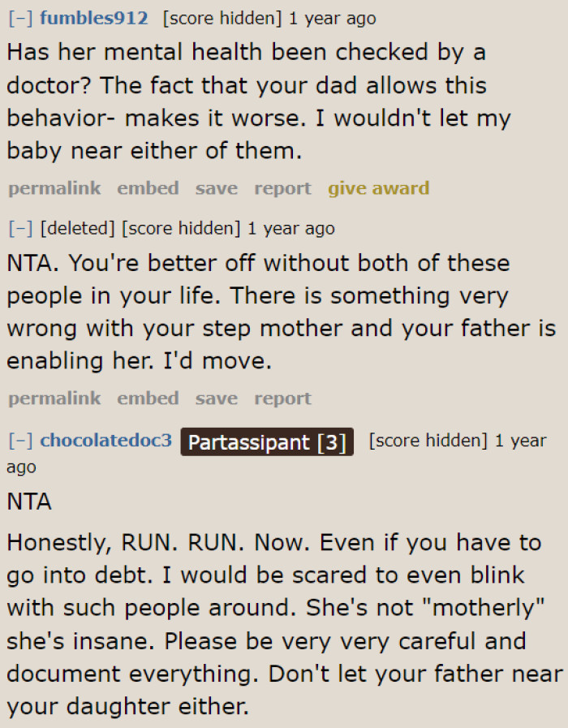Open the permalink for fumbles912's comment
Viewport: 568px width, 728px height.
tap(54, 187)
